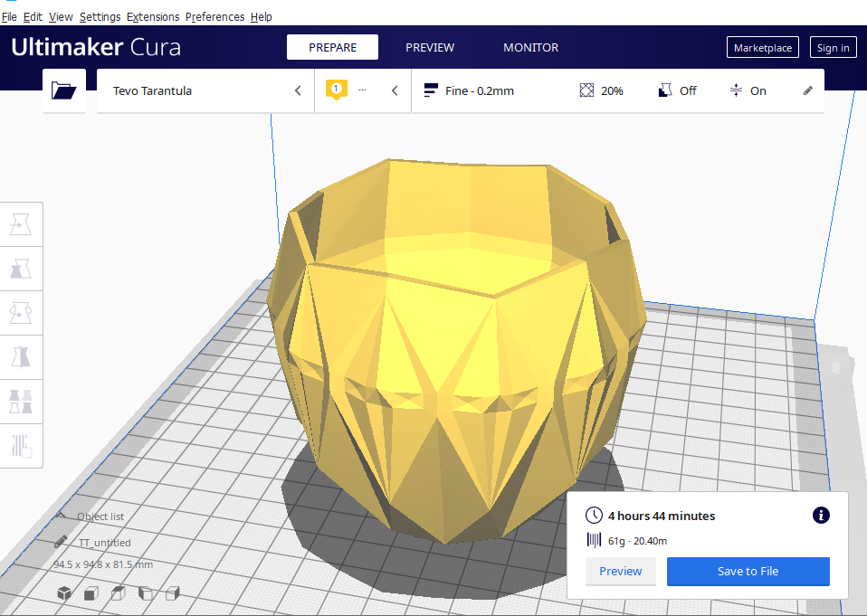Screen dimensions: 867x616
Task: Click the Ultimaker Cura logo
Action: (96, 48)
